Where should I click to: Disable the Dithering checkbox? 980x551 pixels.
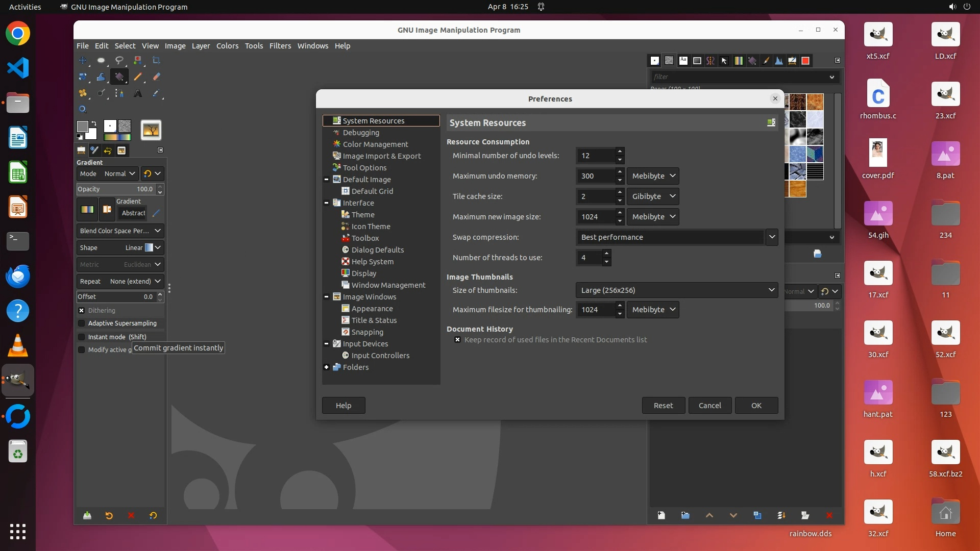82,310
